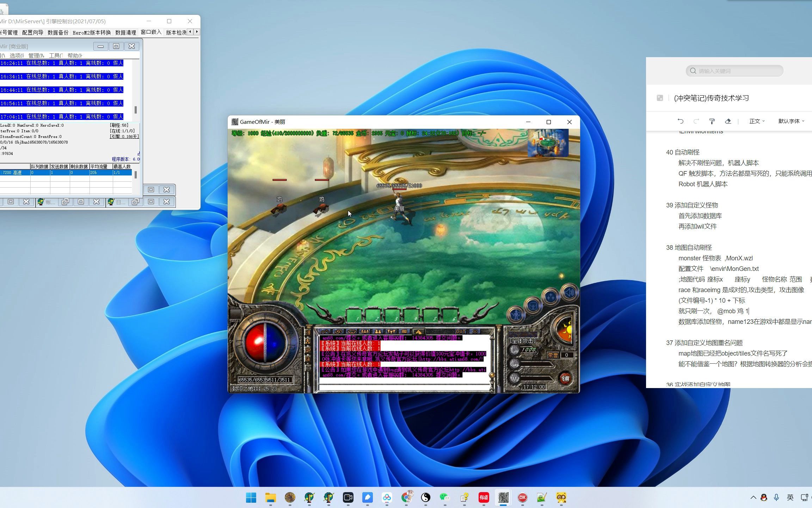812x508 pixels.
Task: Open character status round button in game
Action: (516, 314)
